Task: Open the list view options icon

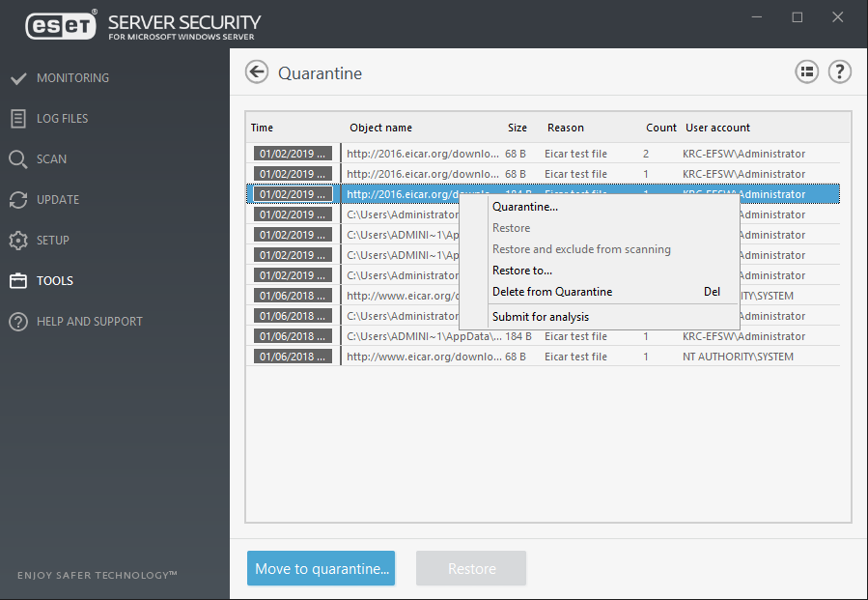Action: (x=806, y=72)
